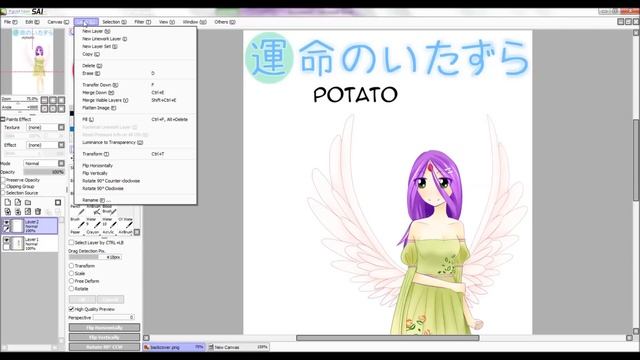This screenshot has height=360, width=640.
Task: Select the Free Deform radio button
Action: (x=71, y=281)
